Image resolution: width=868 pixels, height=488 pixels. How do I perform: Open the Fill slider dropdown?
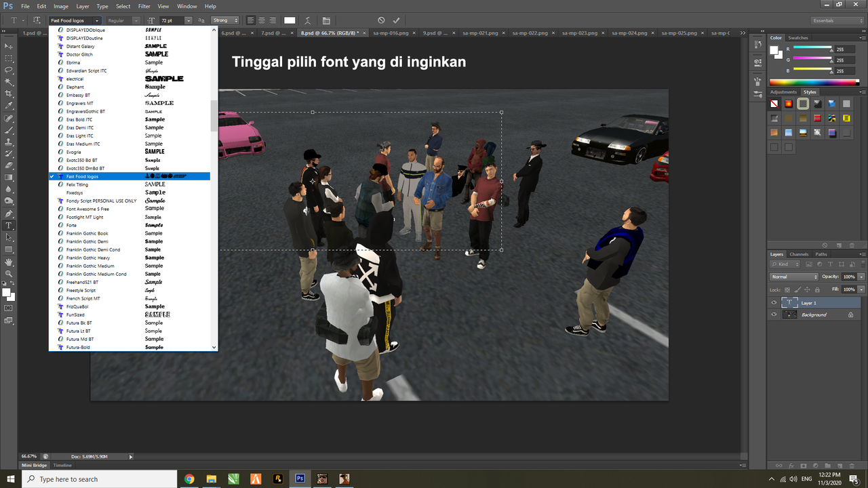861,289
